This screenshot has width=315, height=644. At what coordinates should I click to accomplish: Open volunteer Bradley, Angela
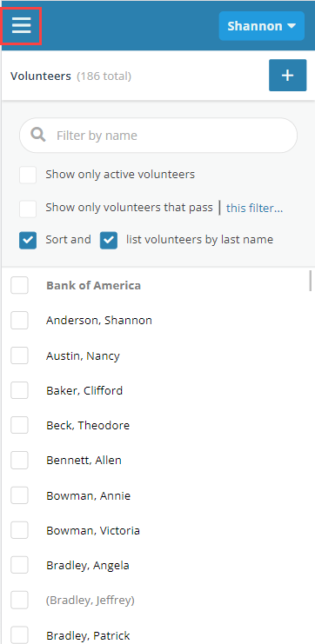[x=88, y=566]
